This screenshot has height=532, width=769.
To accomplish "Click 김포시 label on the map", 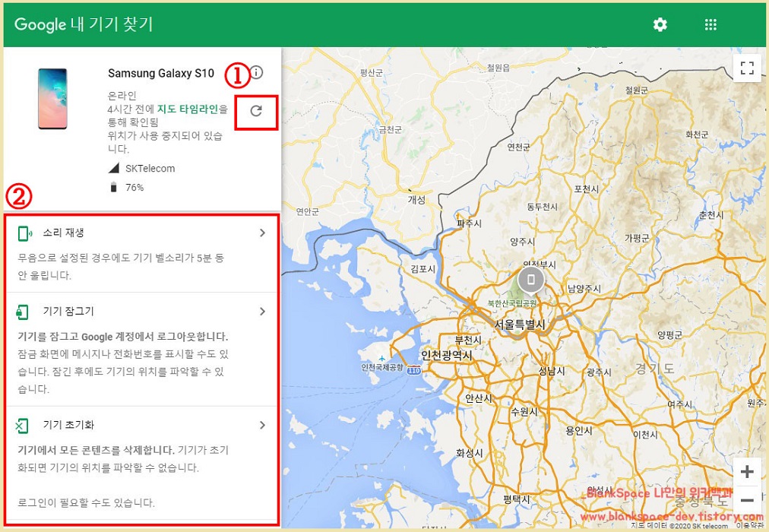I will point(422,269).
